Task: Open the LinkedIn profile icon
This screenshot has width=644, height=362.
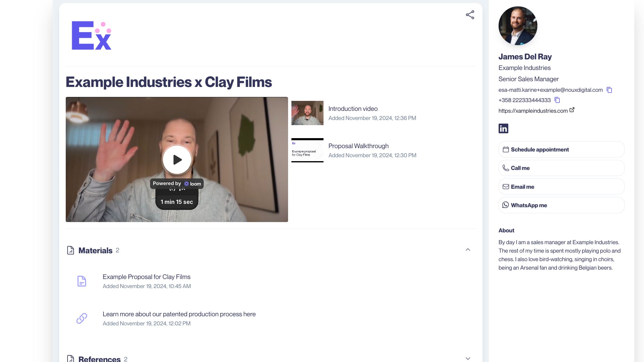Action: pyautogui.click(x=503, y=128)
